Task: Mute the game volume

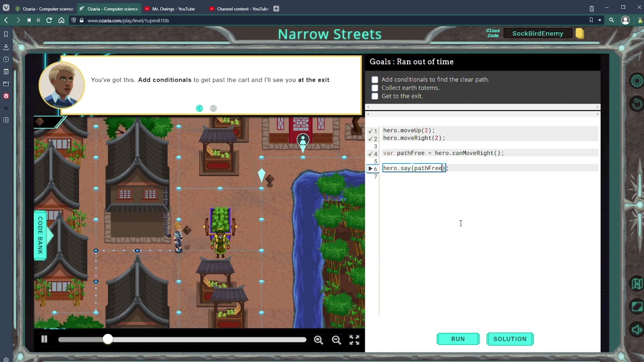Action: [637, 330]
